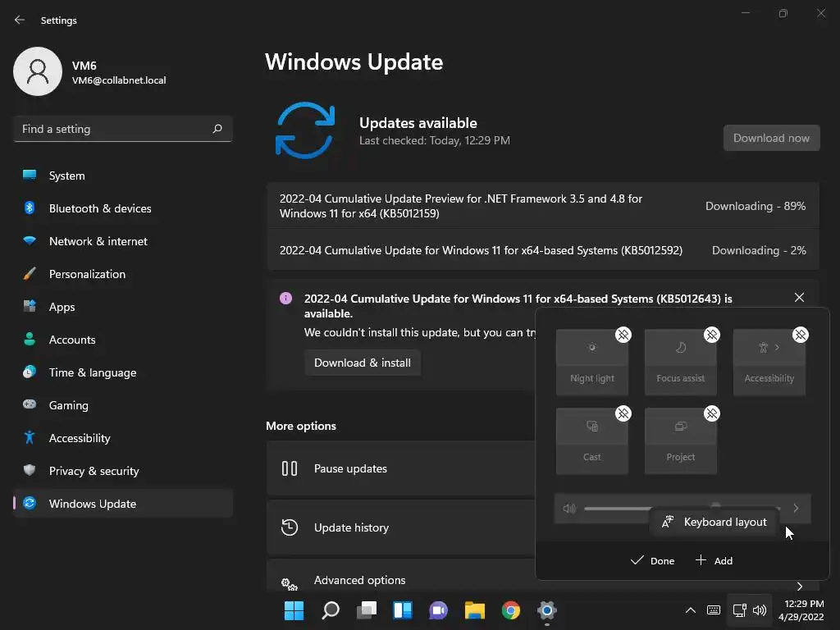
Task: Open Widgets from the taskbar
Action: click(403, 610)
